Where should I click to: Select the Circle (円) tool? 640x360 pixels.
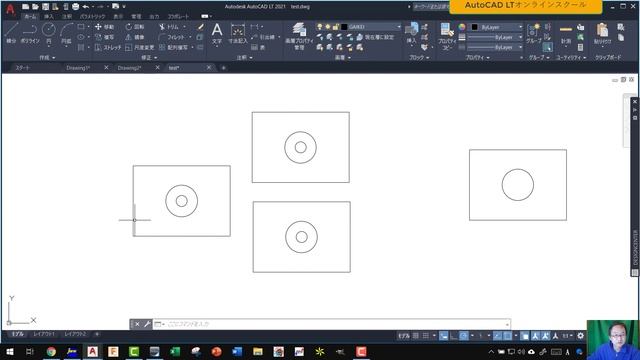pyautogui.click(x=49, y=33)
